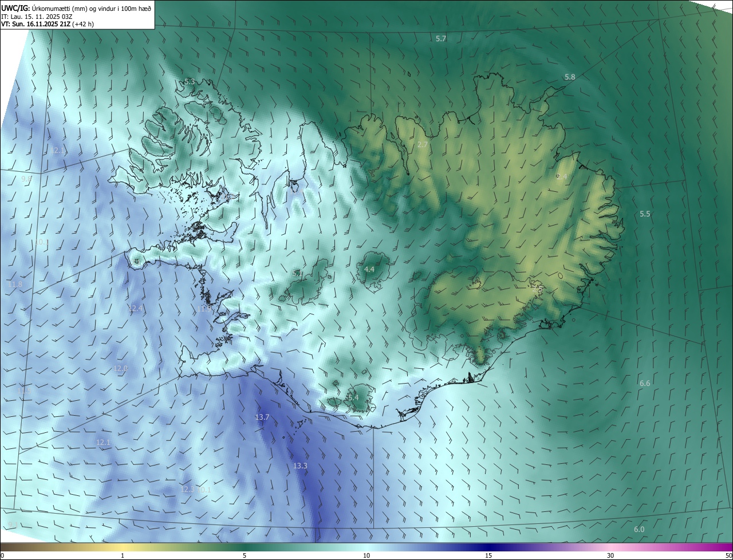Image resolution: width=733 pixels, height=560 pixels.
Task: Click the 4.4 value on the glacier
Action: 369,269
